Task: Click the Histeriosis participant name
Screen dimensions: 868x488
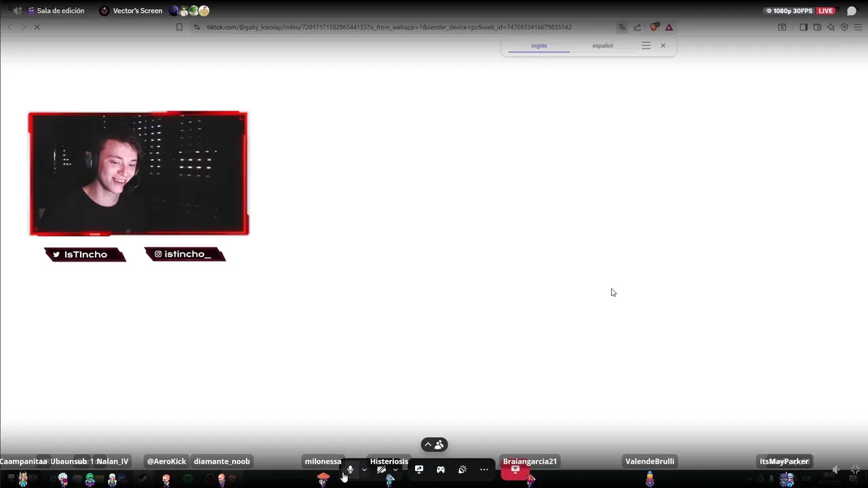Action: pyautogui.click(x=389, y=462)
